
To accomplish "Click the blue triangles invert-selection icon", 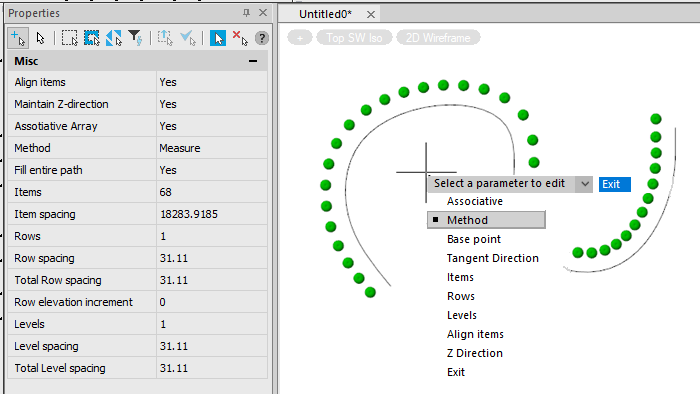I will (114, 38).
